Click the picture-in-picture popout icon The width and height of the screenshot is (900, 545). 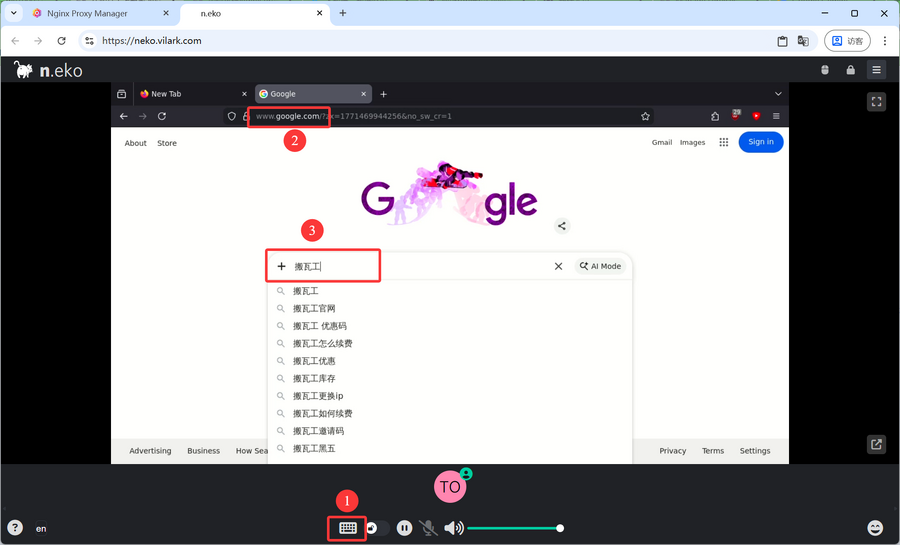[x=876, y=445]
